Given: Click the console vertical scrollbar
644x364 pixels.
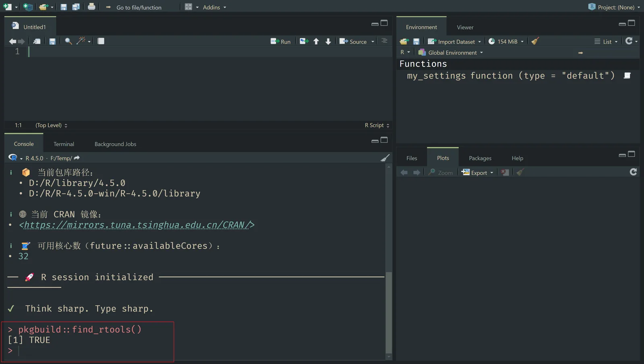Looking at the screenshot, I should (x=388, y=312).
